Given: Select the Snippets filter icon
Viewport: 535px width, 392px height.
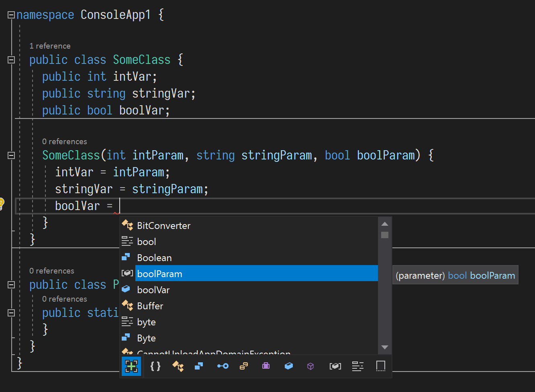Looking at the screenshot, I should point(381,366).
